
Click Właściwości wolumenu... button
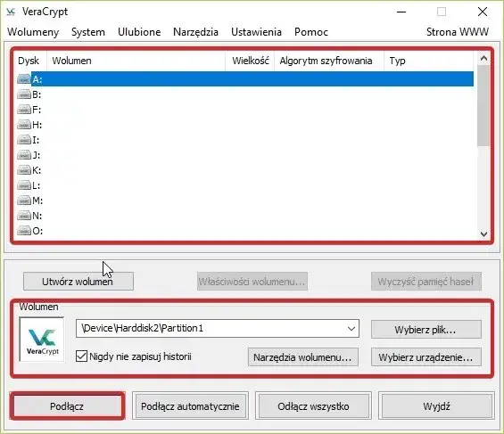[252, 282]
